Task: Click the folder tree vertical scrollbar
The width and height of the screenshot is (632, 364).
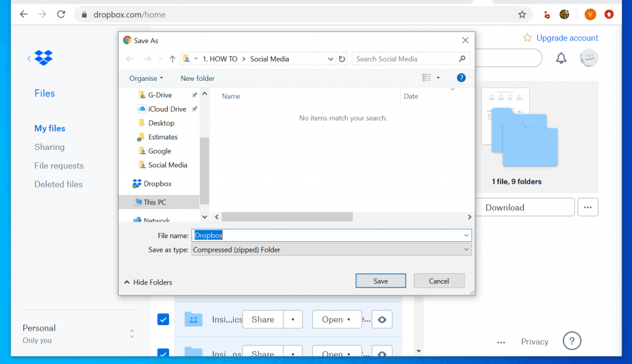Action: (x=204, y=170)
